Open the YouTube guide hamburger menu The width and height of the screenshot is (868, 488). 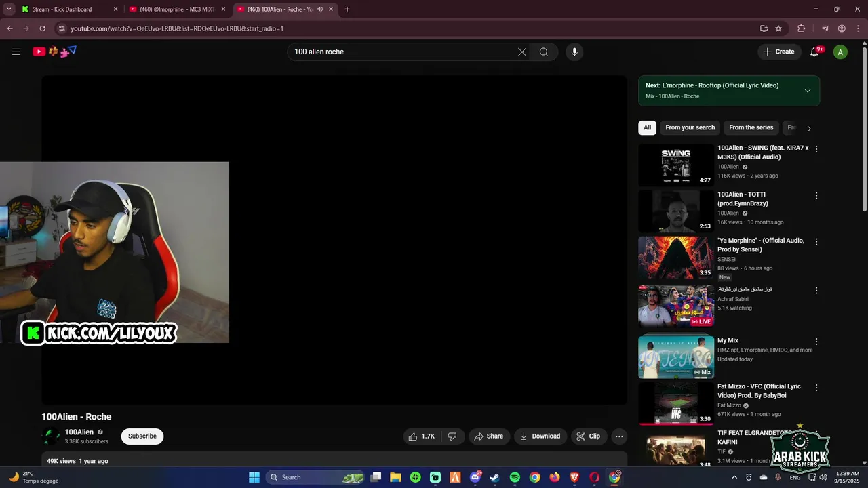coord(16,52)
